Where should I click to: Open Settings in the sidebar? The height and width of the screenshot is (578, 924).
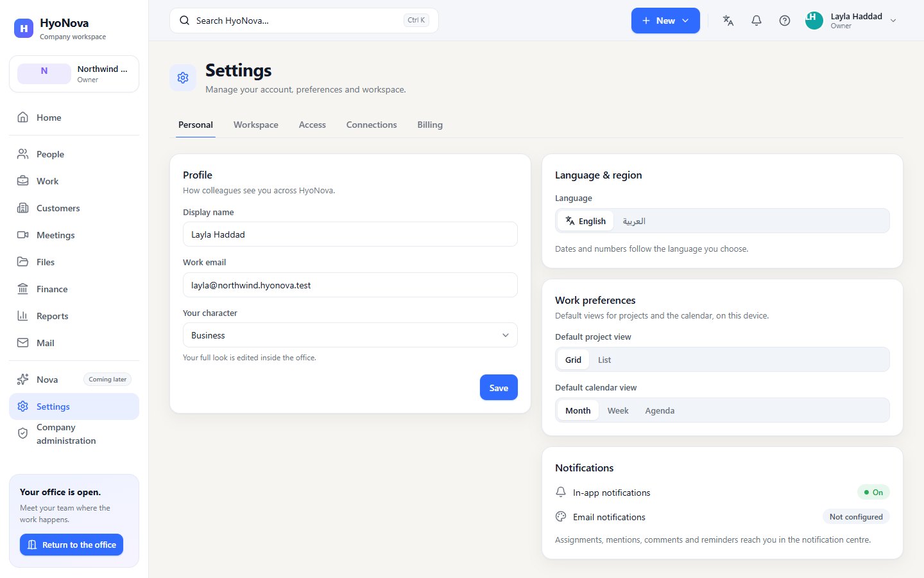[74, 407]
